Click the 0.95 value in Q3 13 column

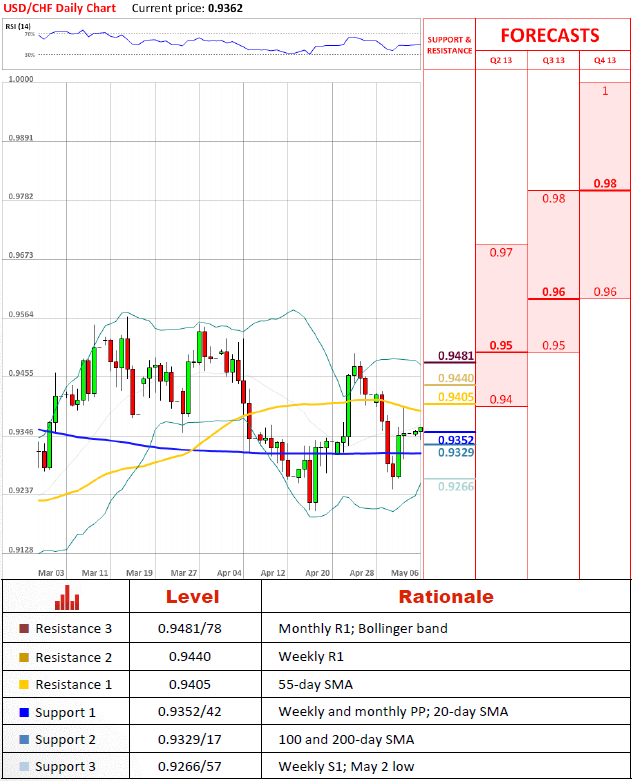click(x=553, y=346)
